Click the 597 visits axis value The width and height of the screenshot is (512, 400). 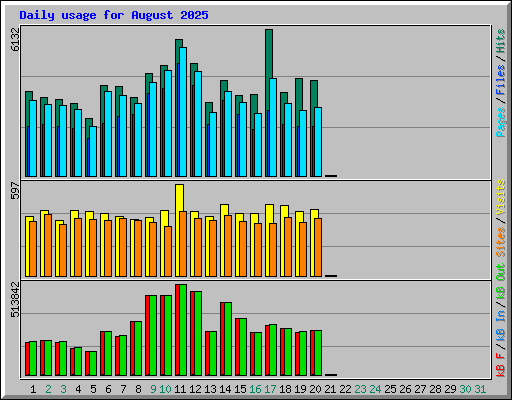(x=15, y=190)
